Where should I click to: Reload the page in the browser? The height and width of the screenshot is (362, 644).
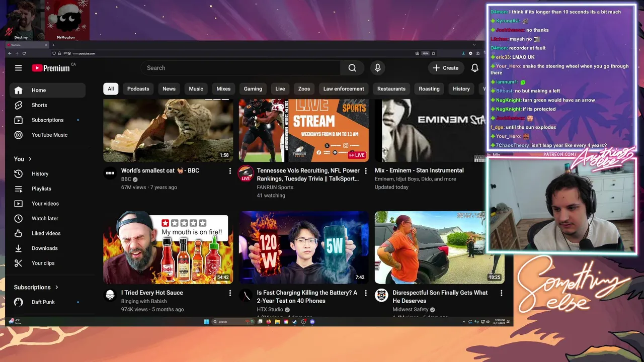(x=24, y=53)
